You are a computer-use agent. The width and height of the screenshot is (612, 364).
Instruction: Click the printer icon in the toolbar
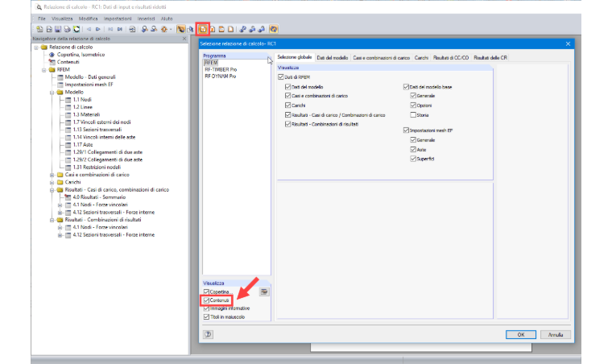(67, 29)
